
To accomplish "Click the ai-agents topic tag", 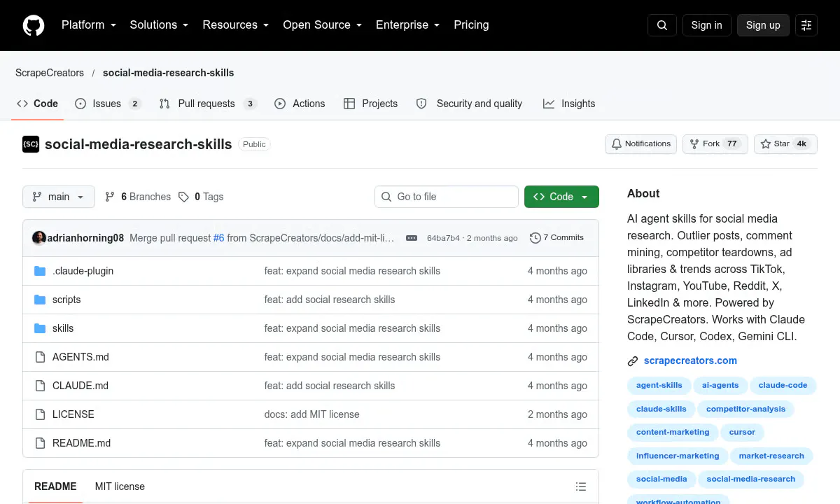I will [x=720, y=385].
